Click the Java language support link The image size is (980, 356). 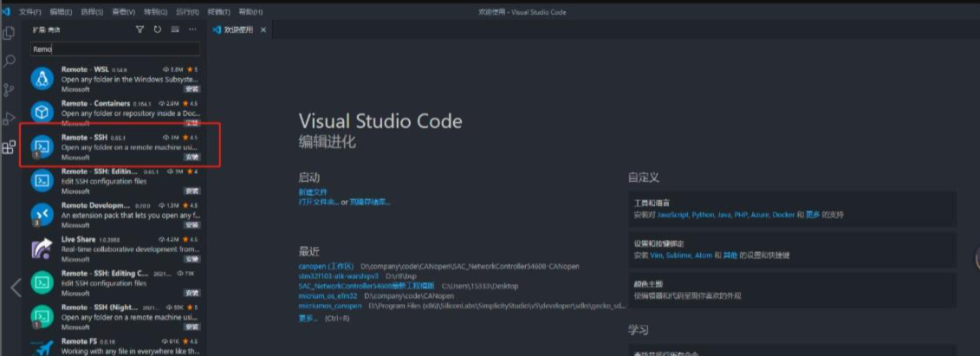(724, 215)
